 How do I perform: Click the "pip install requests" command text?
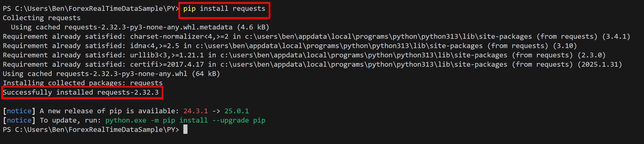tap(224, 9)
